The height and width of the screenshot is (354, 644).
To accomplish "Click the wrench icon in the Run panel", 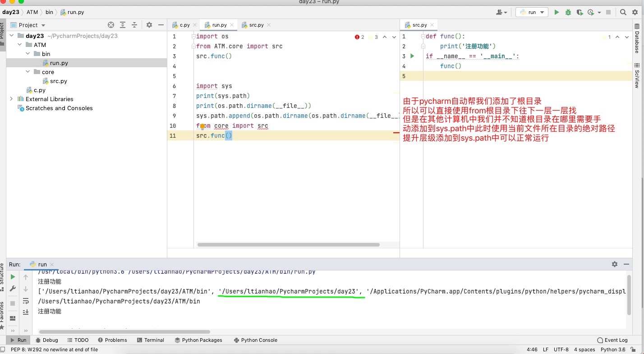I will 13,289.
